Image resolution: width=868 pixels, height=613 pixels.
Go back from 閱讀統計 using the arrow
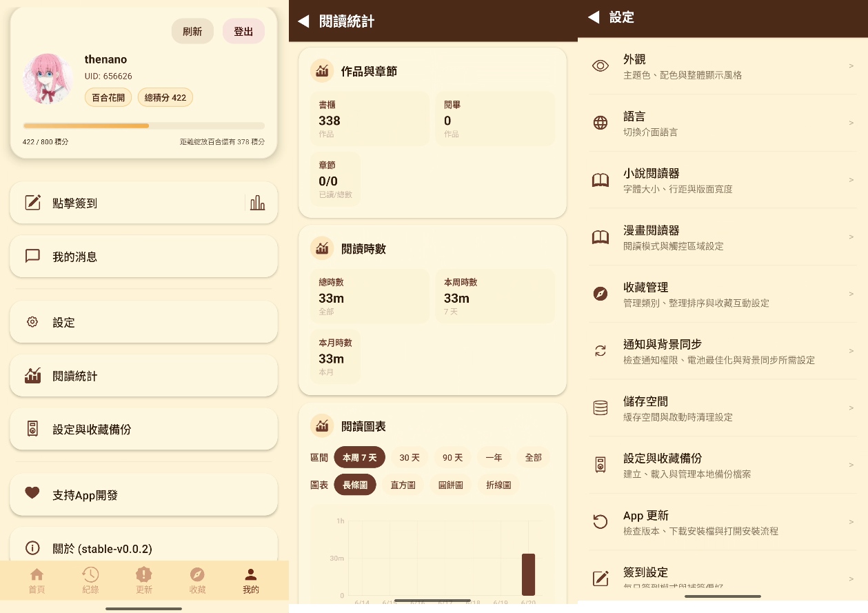coord(303,21)
